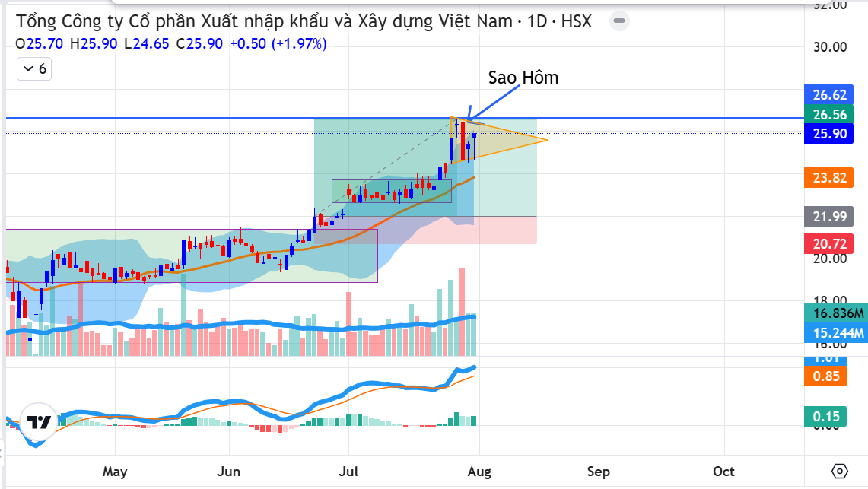The height and width of the screenshot is (489, 868).
Task: Click the change value +0.50 (+1.97%)
Action: (278, 43)
